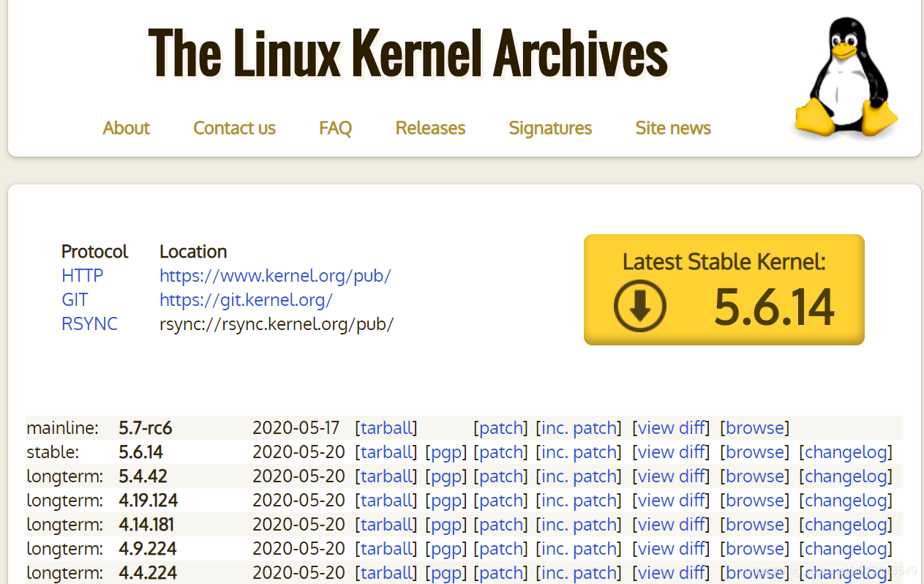
Task: Follow the https://git.kernel.org/ link
Action: pyautogui.click(x=246, y=300)
